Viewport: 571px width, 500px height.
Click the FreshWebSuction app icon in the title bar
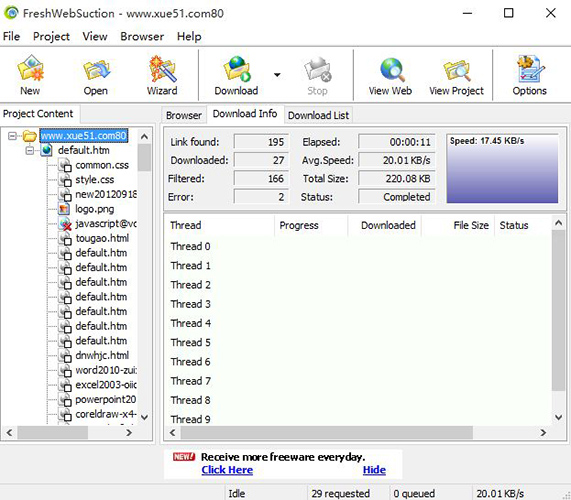[11, 13]
